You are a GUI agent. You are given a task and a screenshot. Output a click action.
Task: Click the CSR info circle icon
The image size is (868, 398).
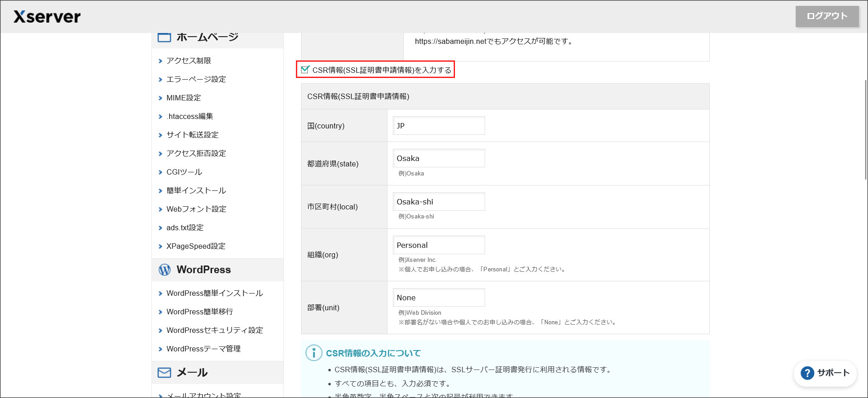(314, 353)
